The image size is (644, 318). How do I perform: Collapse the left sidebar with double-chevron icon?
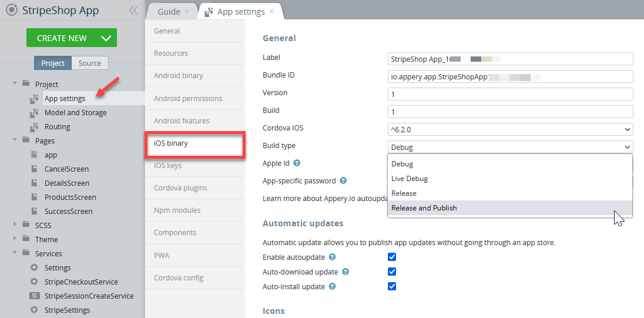133,10
